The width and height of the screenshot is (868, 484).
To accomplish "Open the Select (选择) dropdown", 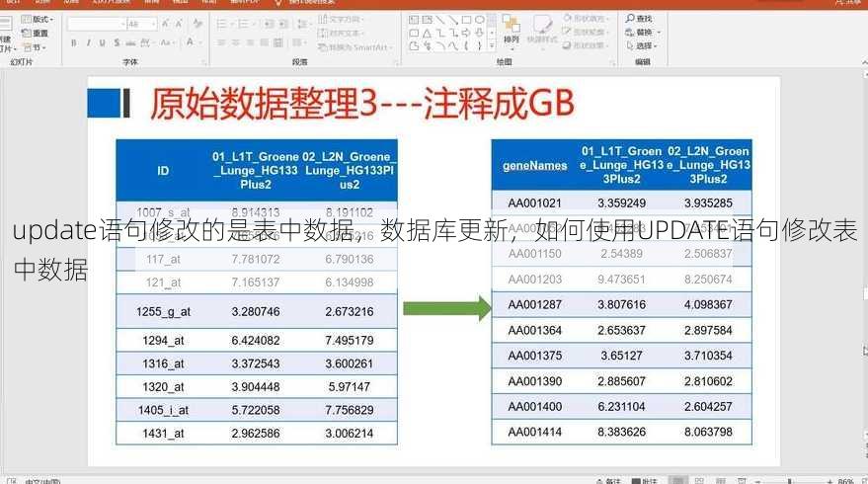I will [x=642, y=46].
